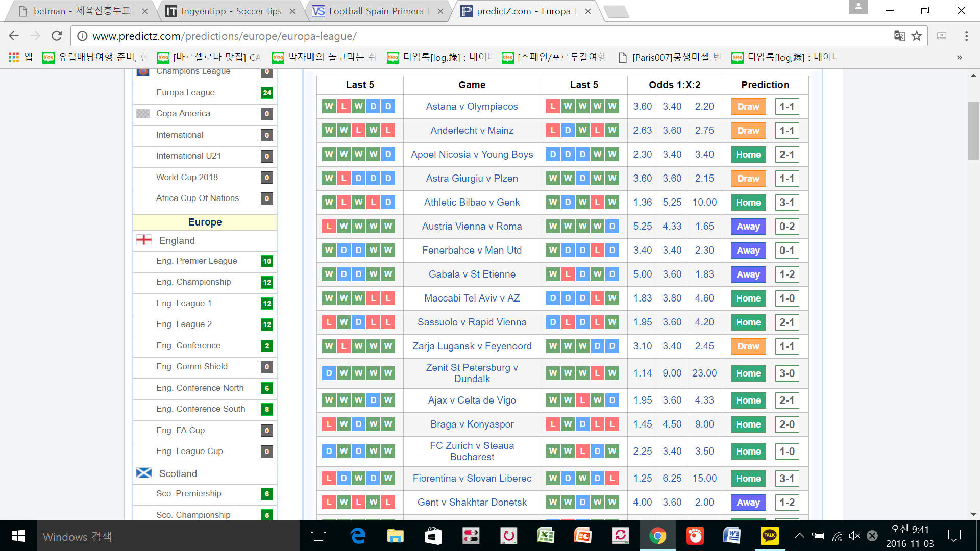
Task: Open Task View from the taskbar
Action: (318, 536)
